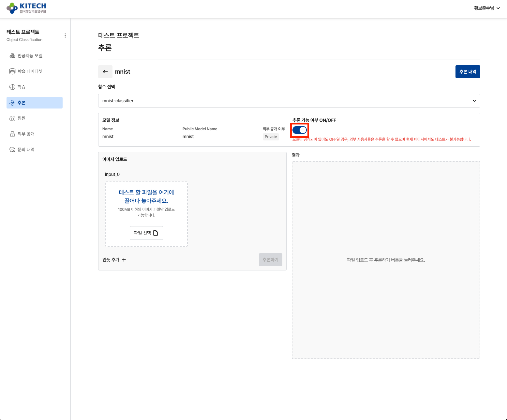Image resolution: width=507 pixels, height=420 pixels.
Task: Click the 학습 brain icon in sidebar
Action: (x=12, y=87)
